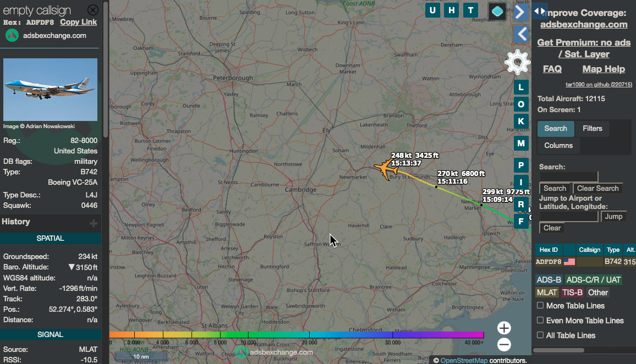Switch to the Filters tab
The width and height of the screenshot is (636, 364).
tap(592, 129)
